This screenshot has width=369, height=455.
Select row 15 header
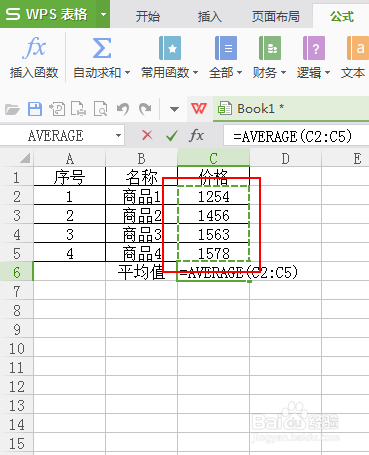[16, 443]
